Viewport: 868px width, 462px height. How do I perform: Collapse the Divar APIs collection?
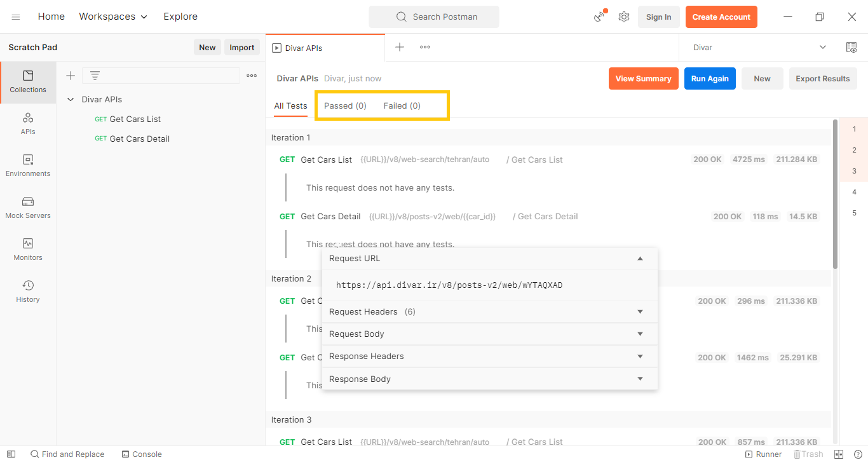pyautogui.click(x=71, y=100)
